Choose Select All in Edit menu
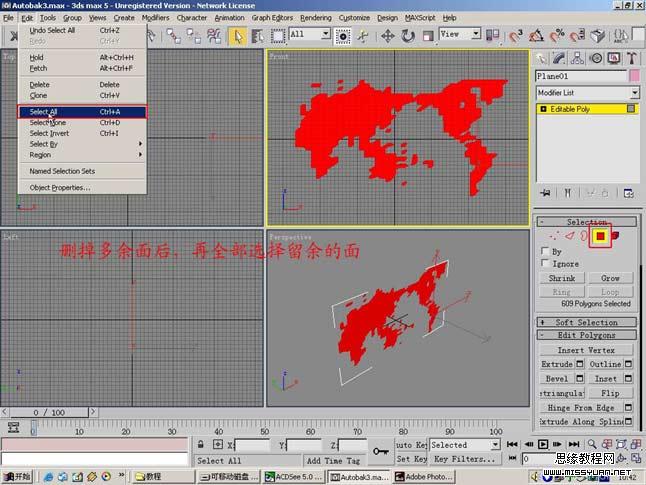646x485 pixels. point(82,112)
